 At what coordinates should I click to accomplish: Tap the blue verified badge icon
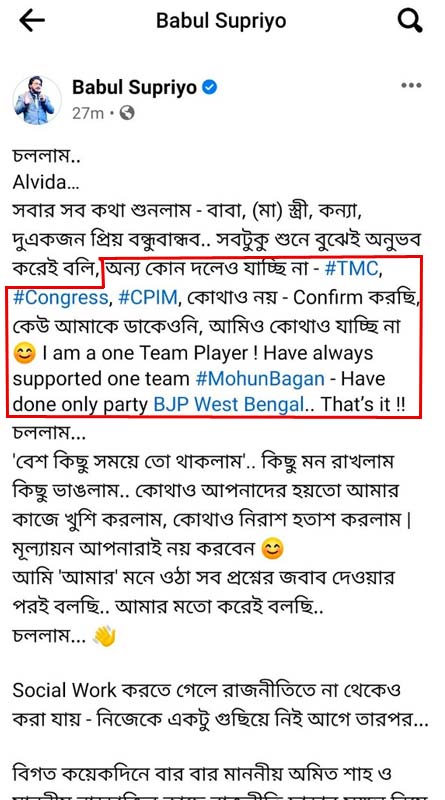209,88
